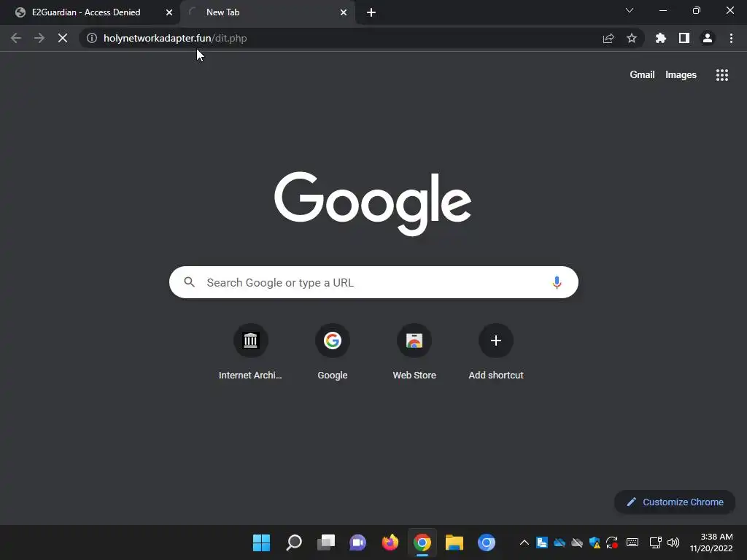Open the volume speaker tray icon
The width and height of the screenshot is (747, 560).
click(x=673, y=542)
